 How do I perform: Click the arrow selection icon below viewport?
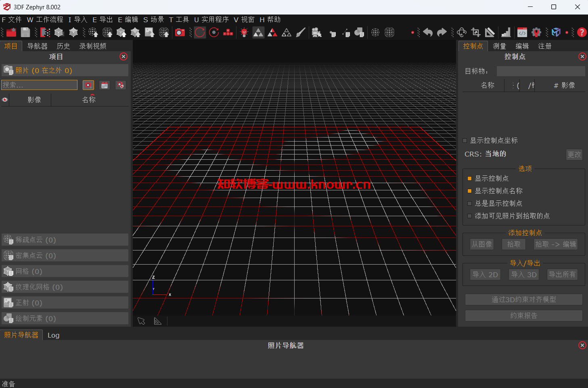[141, 321]
